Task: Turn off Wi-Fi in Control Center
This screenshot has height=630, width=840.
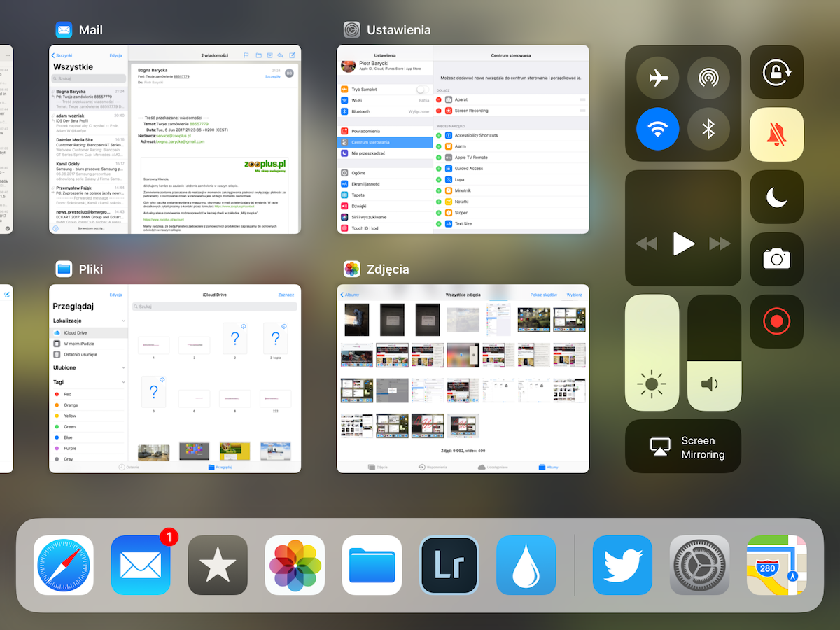Action: click(x=657, y=129)
